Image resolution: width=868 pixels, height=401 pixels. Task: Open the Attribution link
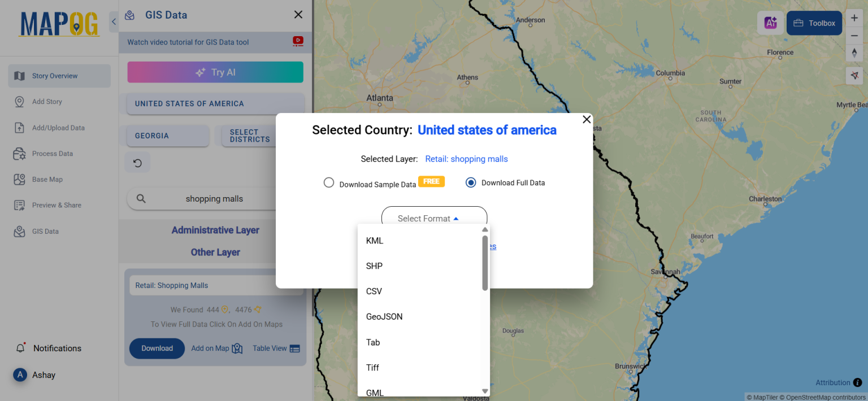[834, 382]
